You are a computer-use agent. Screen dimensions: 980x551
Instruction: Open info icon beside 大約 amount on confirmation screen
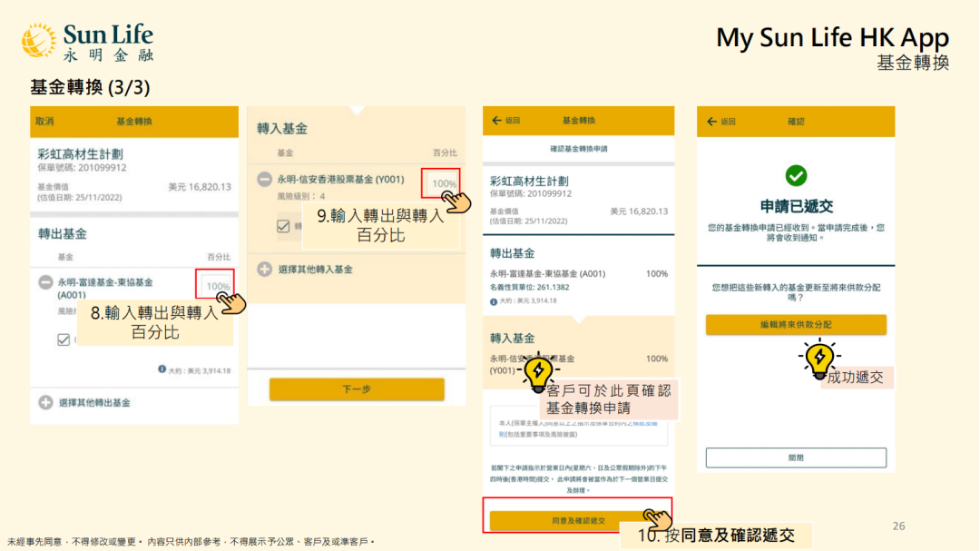coord(494,301)
